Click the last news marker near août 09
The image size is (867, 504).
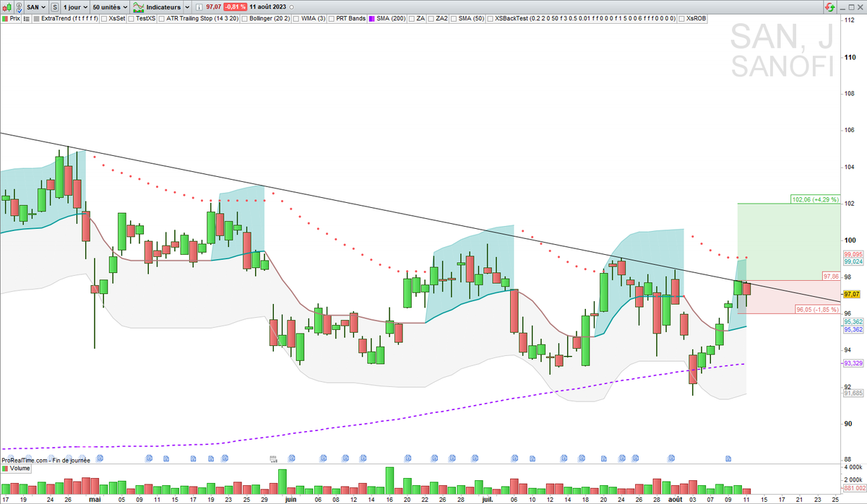click(728, 458)
